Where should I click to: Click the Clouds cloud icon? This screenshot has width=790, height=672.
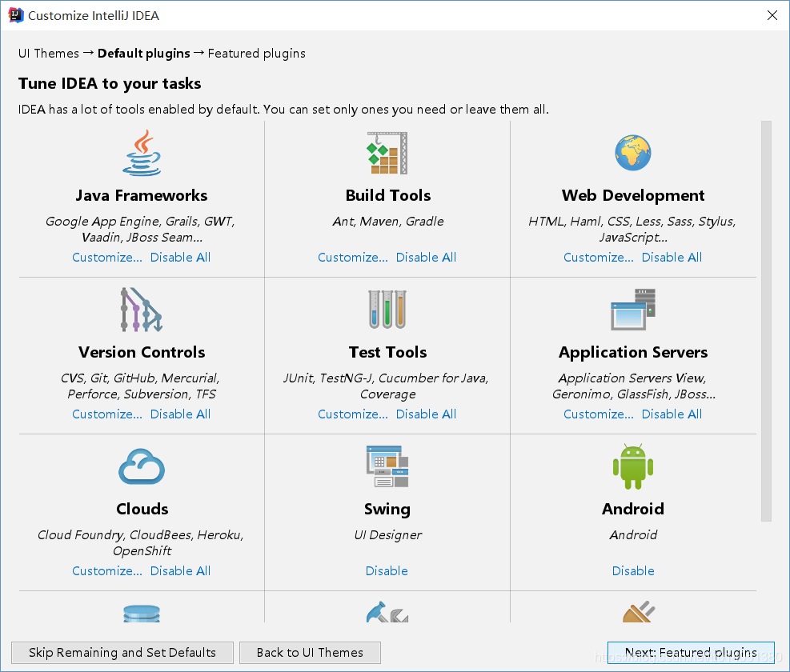point(142,466)
